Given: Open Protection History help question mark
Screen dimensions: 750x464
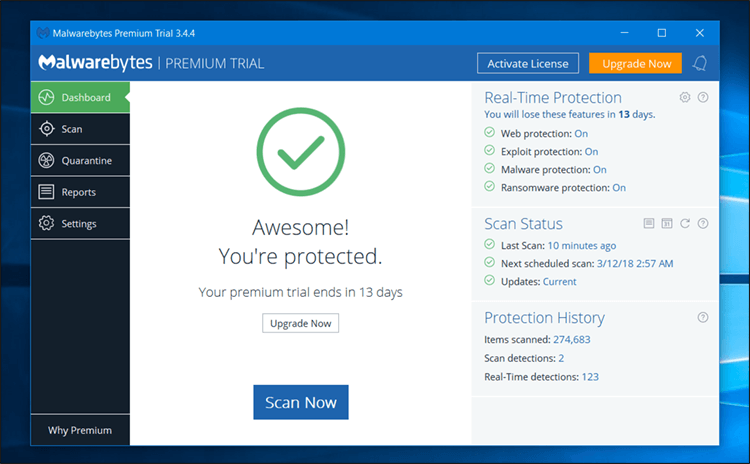Looking at the screenshot, I should (703, 317).
